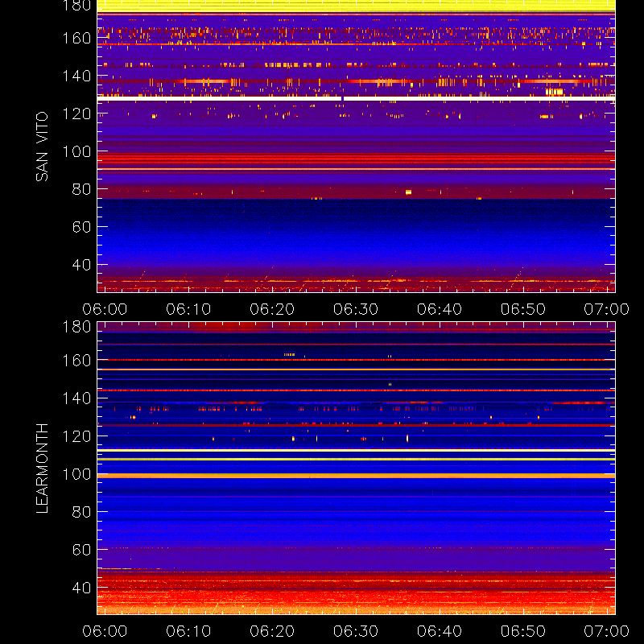
Task: Choose the 120 frequency label on Learmonth axis
Action: pos(76,436)
